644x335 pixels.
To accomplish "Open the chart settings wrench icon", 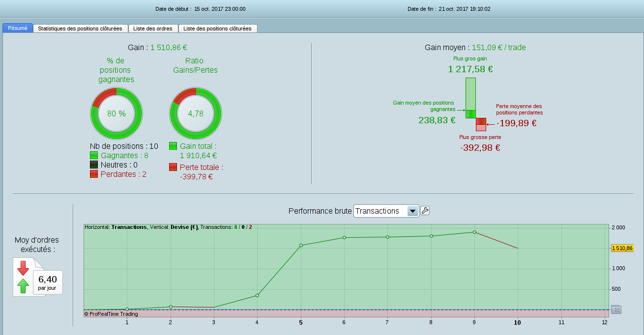I will (425, 211).
